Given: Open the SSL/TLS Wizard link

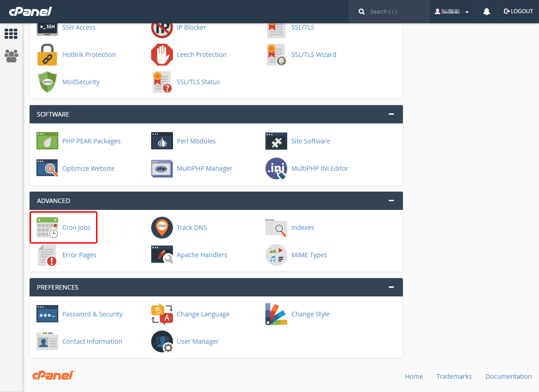Looking at the screenshot, I should 314,55.
